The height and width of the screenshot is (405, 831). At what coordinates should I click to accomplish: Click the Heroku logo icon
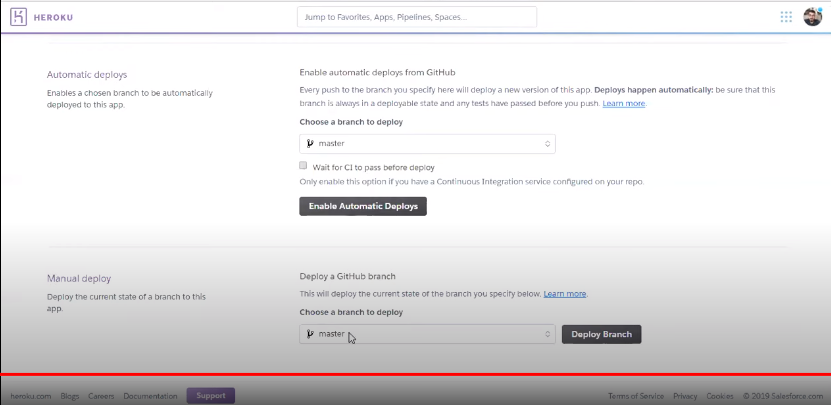(18, 17)
